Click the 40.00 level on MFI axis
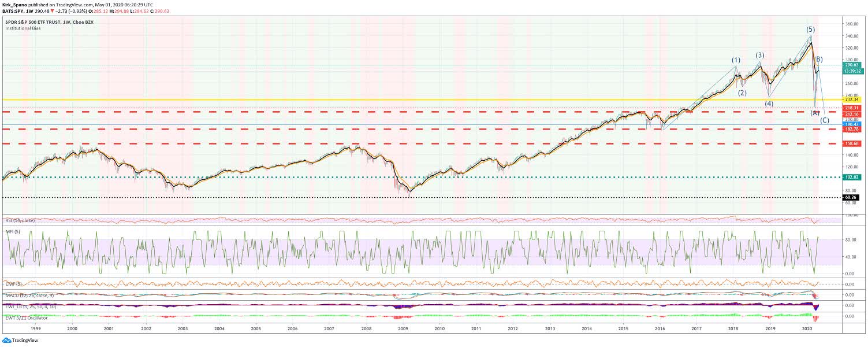The width and height of the screenshot is (868, 347). pyautogui.click(x=851, y=256)
